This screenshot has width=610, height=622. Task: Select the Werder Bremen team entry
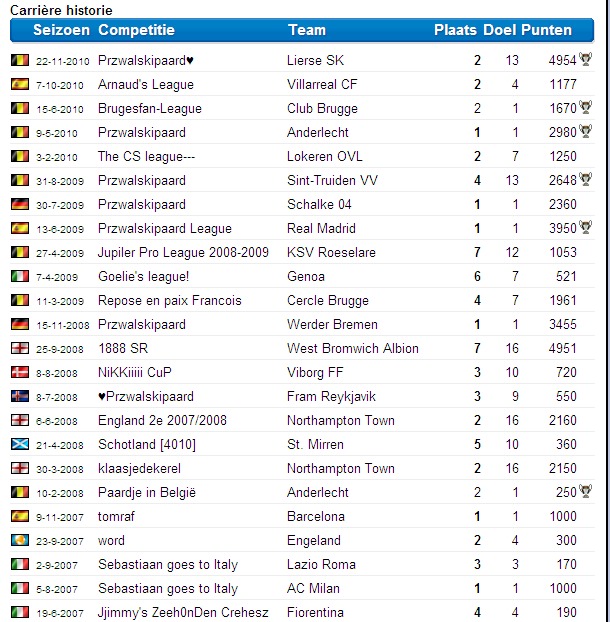click(x=332, y=325)
